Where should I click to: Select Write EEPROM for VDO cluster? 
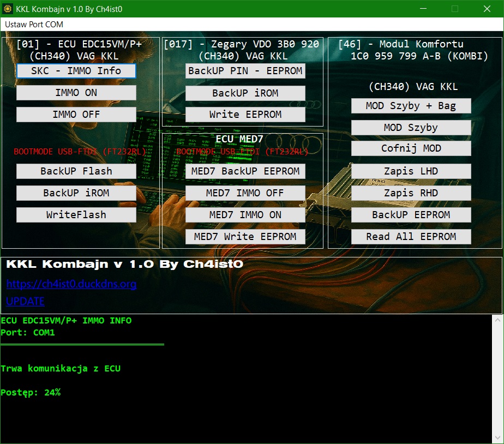point(245,115)
